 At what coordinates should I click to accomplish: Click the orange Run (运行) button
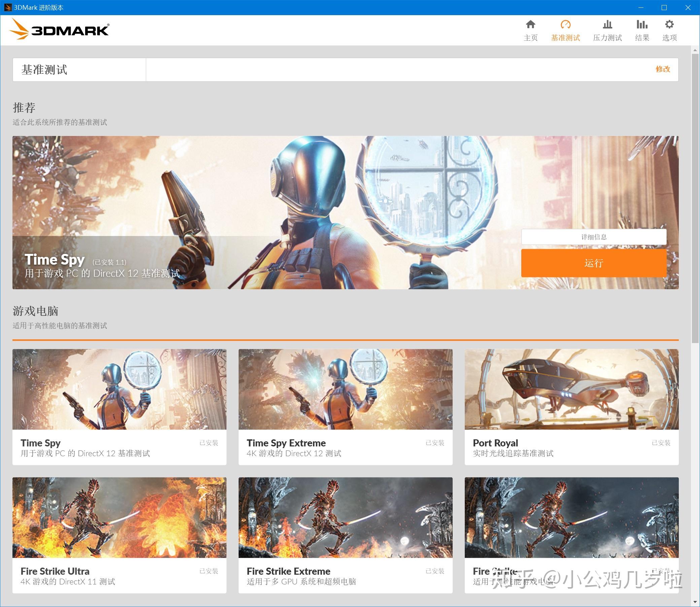pos(593,263)
